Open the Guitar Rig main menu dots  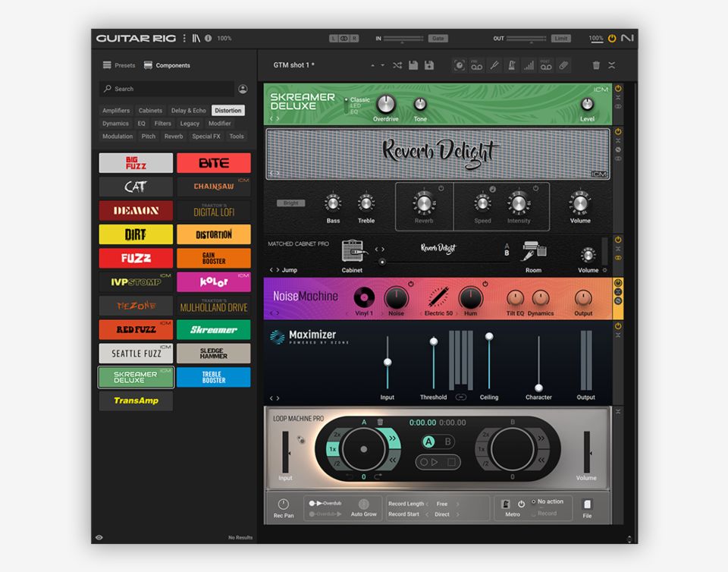pos(184,38)
